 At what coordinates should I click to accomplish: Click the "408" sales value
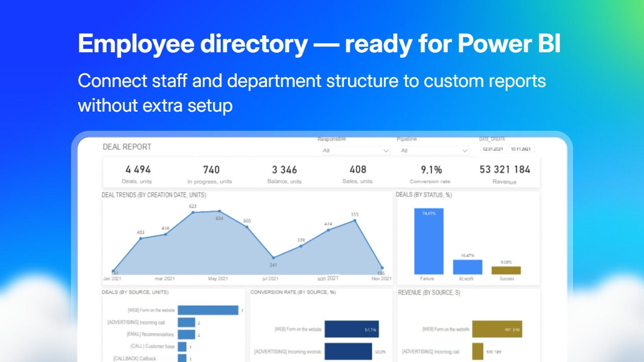pos(358,169)
